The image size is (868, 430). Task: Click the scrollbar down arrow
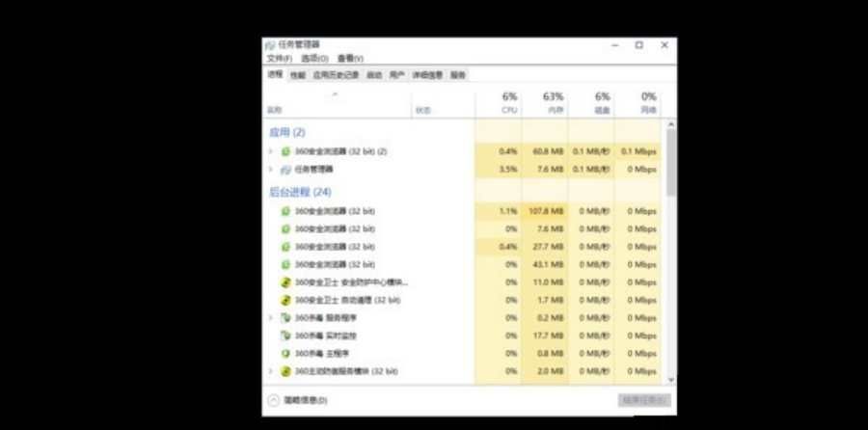point(671,380)
